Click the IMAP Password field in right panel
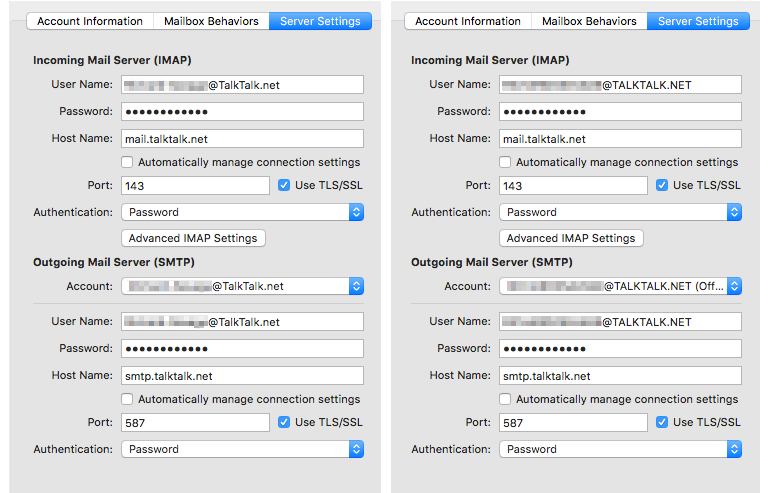 pos(620,111)
